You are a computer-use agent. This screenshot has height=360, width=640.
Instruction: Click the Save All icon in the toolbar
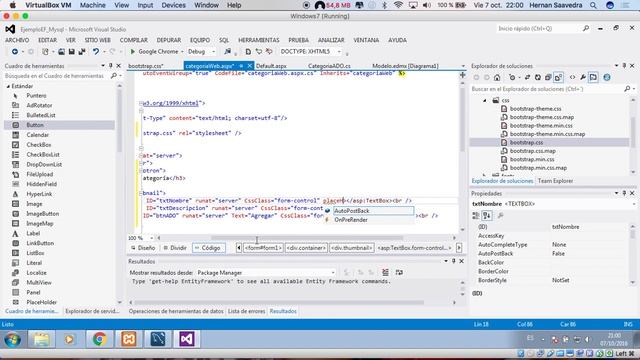click(82, 52)
